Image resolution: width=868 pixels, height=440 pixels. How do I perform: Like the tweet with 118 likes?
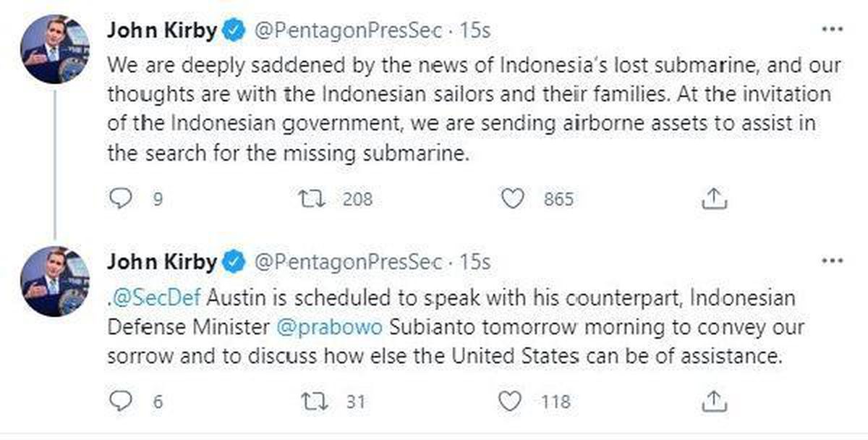512,400
